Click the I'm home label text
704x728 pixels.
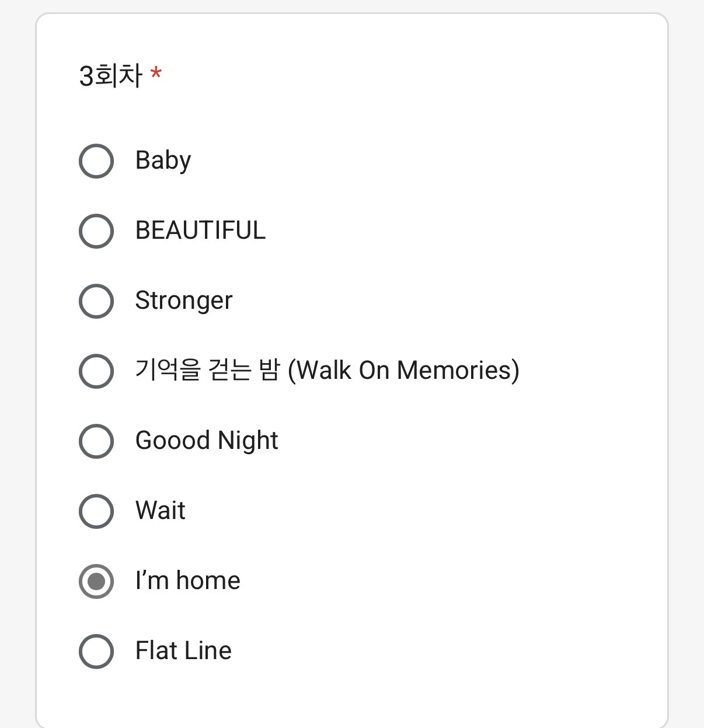click(x=187, y=581)
